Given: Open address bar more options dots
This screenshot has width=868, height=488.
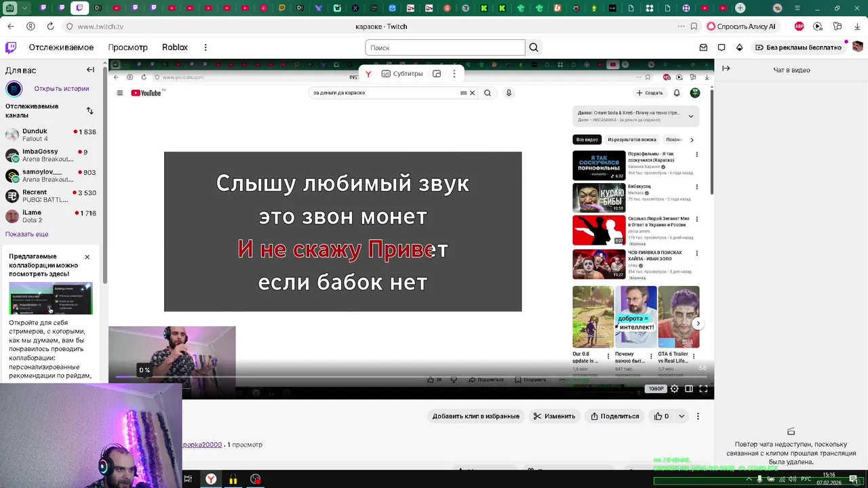Looking at the screenshot, I should click(681, 26).
